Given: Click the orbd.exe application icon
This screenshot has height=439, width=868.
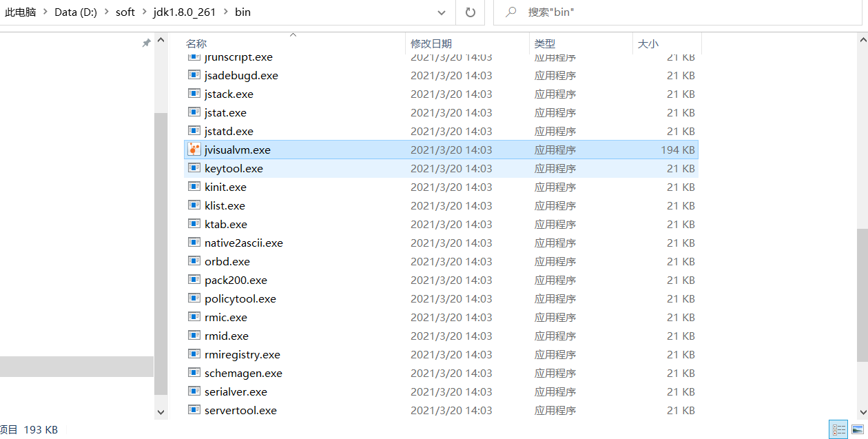Looking at the screenshot, I should coord(194,261).
